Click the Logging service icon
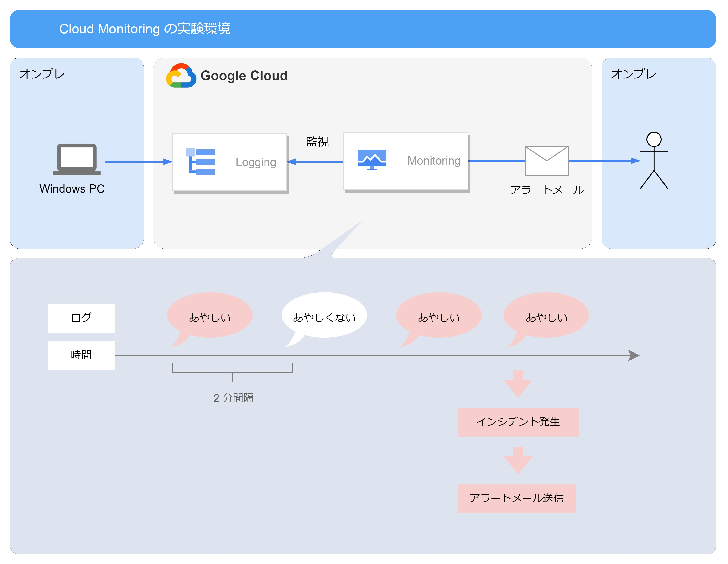 tap(200, 162)
